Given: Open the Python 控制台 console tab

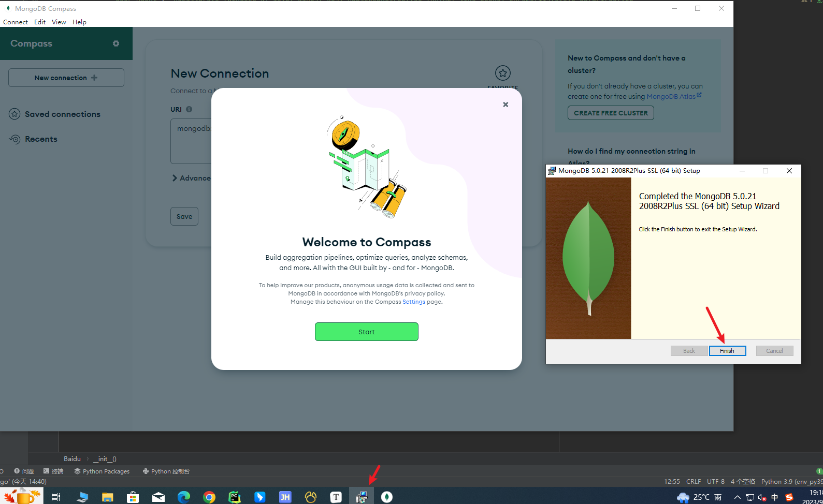Looking at the screenshot, I should [166, 471].
